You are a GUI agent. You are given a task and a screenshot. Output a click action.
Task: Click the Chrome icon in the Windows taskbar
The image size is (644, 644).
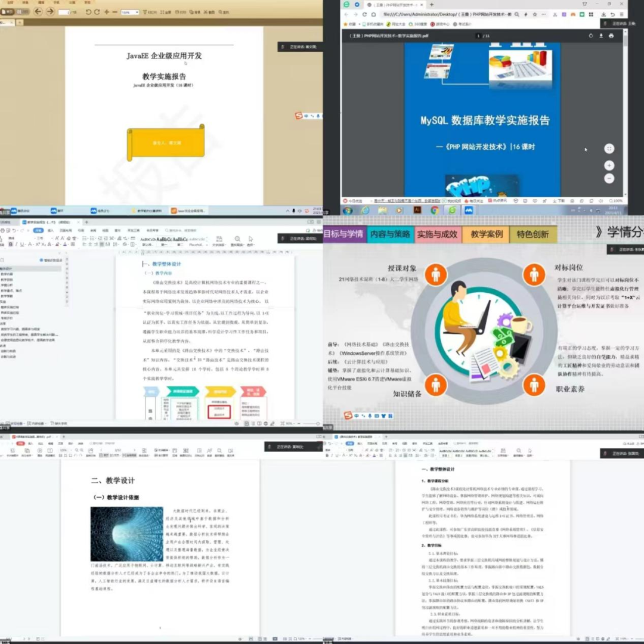(435, 210)
